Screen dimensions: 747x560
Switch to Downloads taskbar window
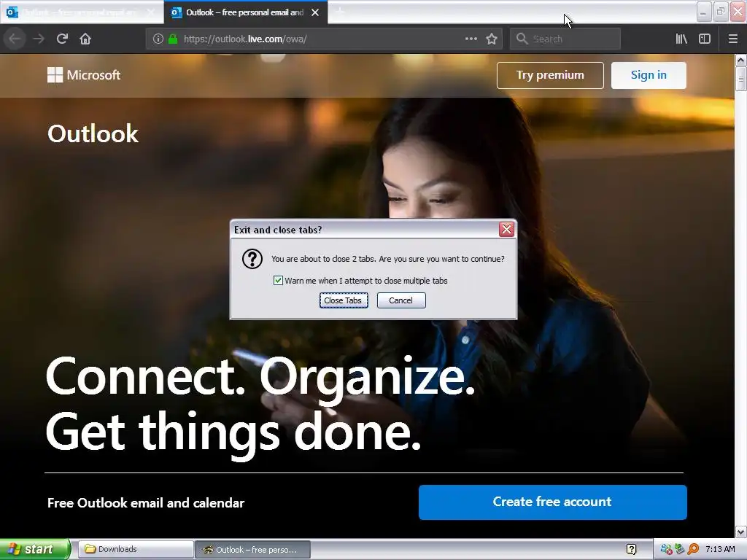pyautogui.click(x=135, y=549)
